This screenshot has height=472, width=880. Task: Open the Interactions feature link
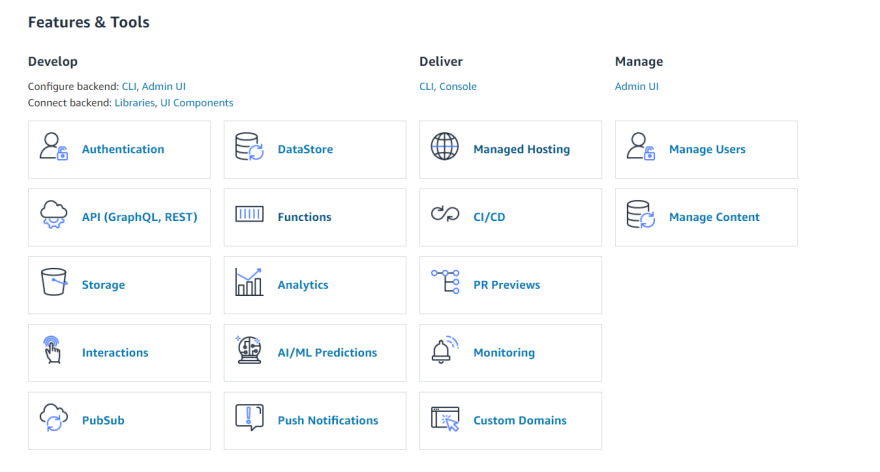tap(115, 353)
